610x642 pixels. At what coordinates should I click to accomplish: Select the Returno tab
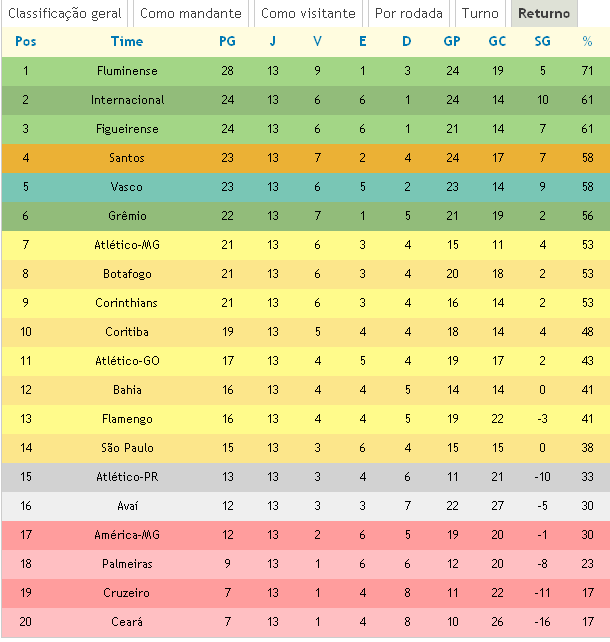point(544,14)
